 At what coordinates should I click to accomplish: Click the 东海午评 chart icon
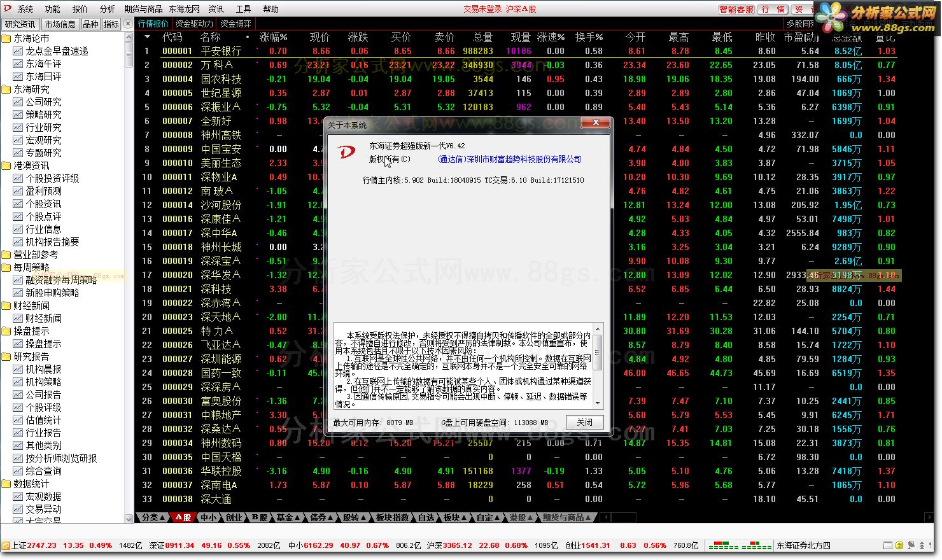[x=18, y=64]
